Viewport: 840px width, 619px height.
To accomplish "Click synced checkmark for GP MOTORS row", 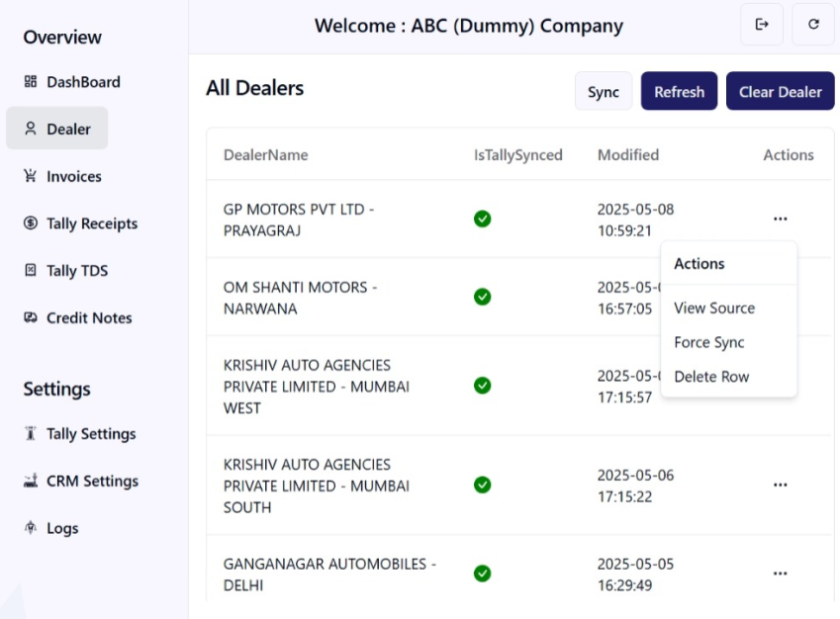I will [x=482, y=219].
